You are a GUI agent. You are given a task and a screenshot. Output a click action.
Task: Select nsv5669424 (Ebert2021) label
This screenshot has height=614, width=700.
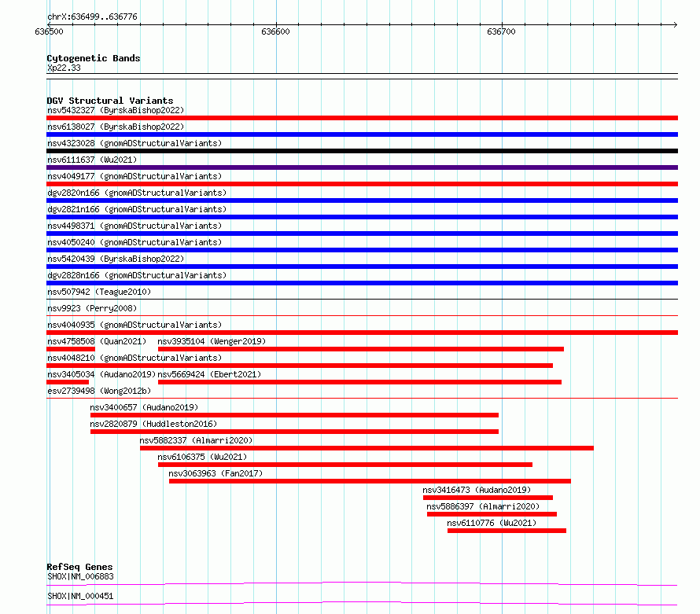point(209,374)
